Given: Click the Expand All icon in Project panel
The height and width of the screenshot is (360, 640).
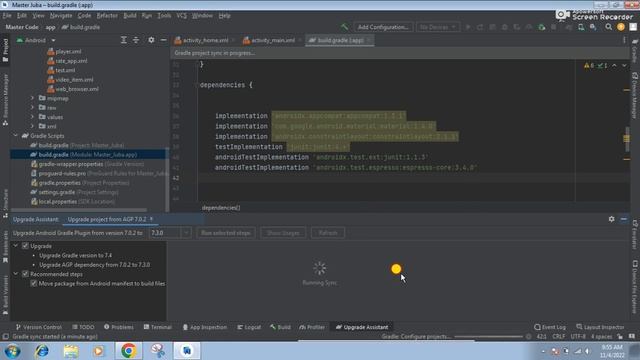Looking at the screenshot, I should [x=123, y=40].
